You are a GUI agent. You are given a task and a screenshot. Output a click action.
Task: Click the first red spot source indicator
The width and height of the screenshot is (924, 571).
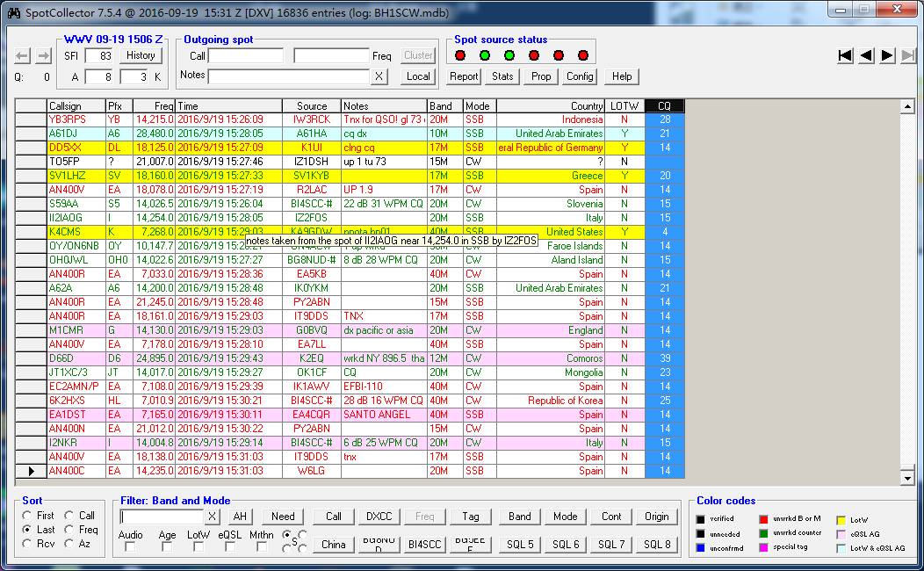click(x=459, y=55)
